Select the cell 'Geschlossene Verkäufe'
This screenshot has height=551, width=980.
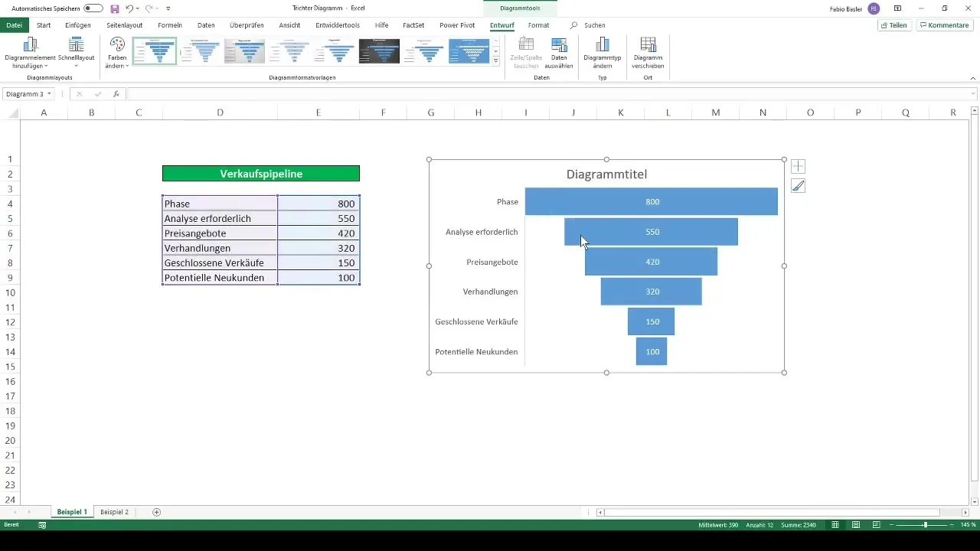(x=220, y=262)
